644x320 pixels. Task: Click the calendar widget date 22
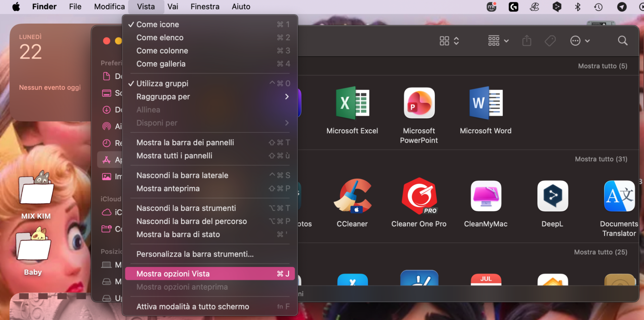pyautogui.click(x=31, y=52)
